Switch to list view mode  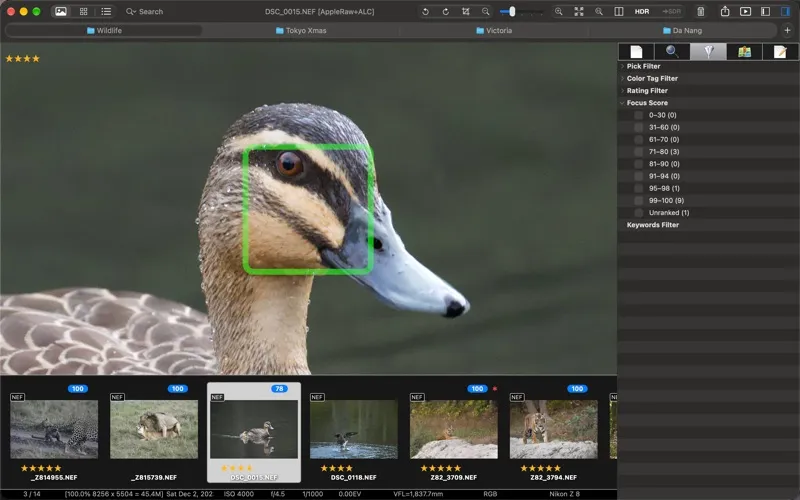tap(106, 11)
